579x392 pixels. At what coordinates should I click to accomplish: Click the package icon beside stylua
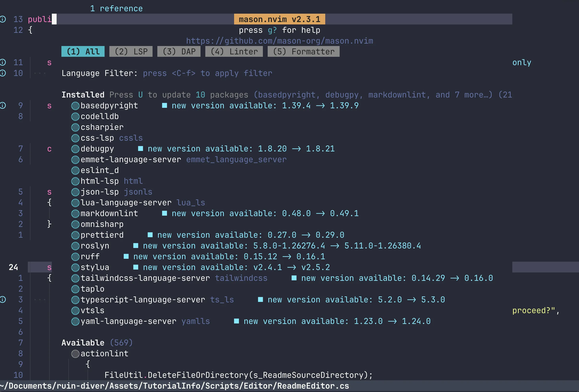pos(75,268)
